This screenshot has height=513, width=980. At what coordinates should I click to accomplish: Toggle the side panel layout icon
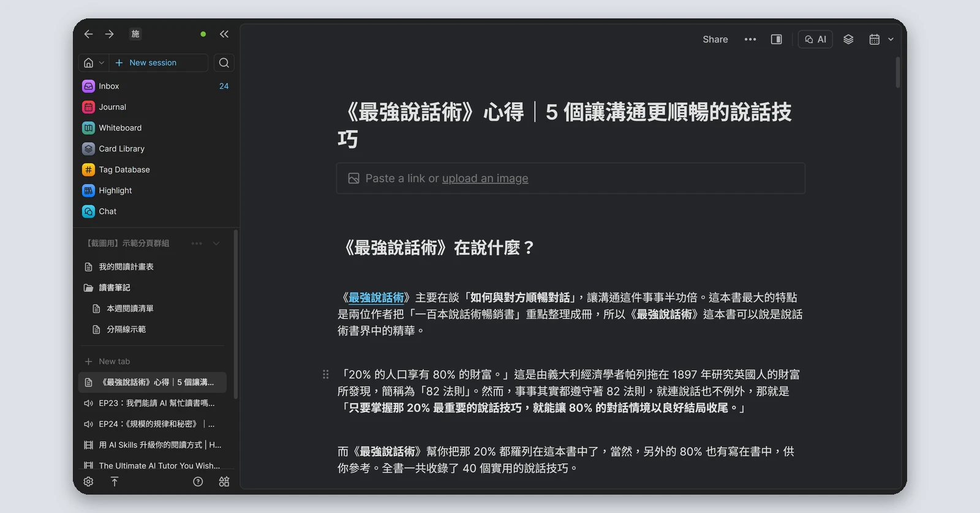[x=776, y=39]
